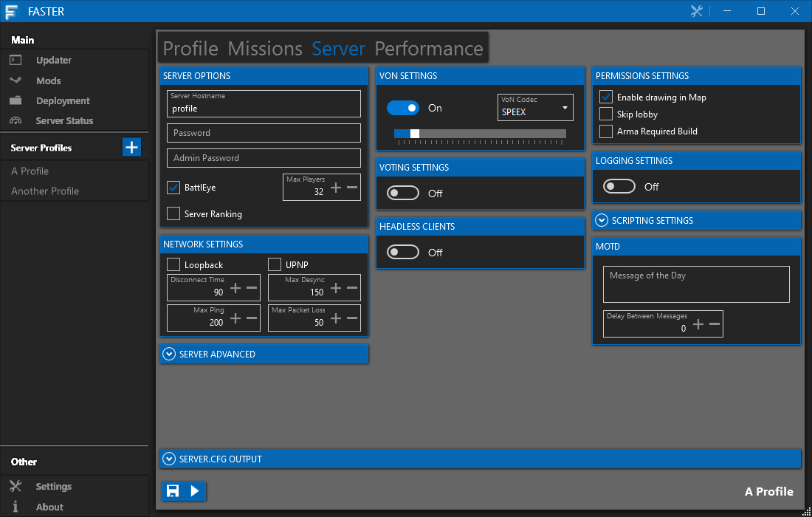Screen dimensions: 812x517
Task: Increase Delay Between Messages with plus
Action: pos(698,324)
